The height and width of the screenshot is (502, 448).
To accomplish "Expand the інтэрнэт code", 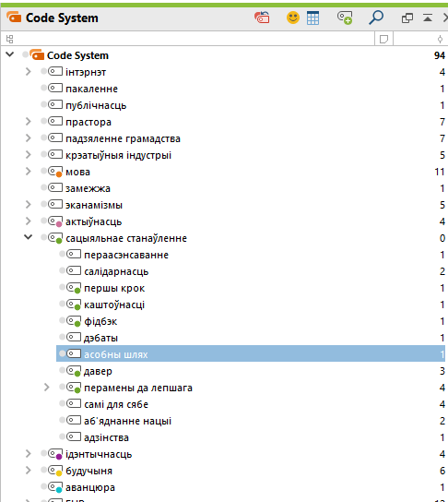I will click(29, 72).
